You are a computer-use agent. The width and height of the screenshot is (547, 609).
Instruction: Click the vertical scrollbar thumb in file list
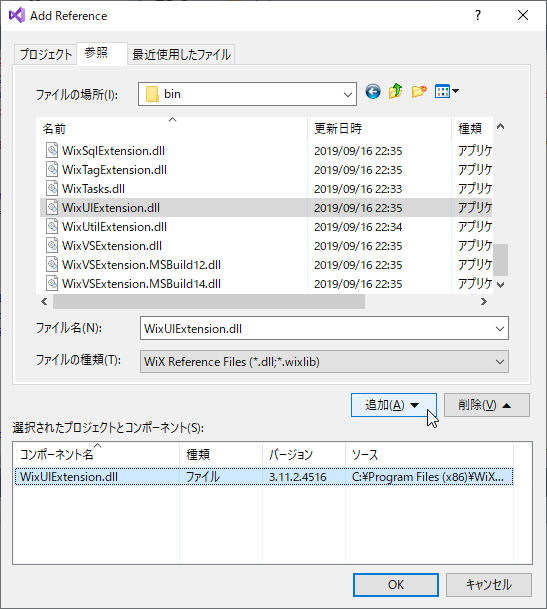[x=500, y=259]
